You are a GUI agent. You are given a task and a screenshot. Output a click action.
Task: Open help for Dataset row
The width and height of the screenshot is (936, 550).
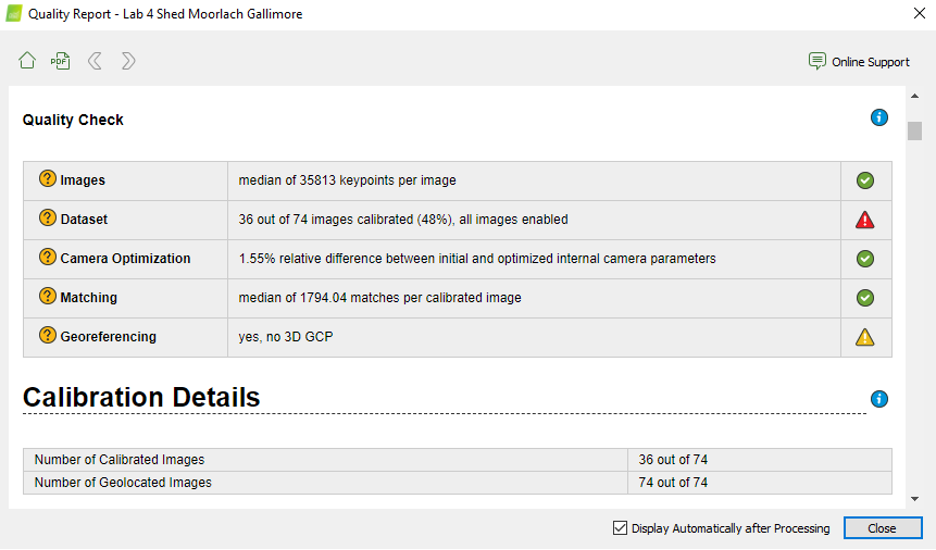click(x=47, y=218)
